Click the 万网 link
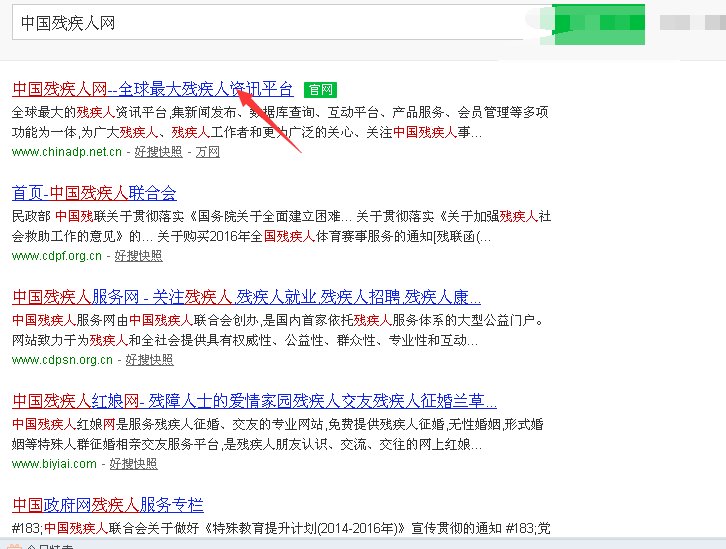726x549 pixels. [x=207, y=152]
